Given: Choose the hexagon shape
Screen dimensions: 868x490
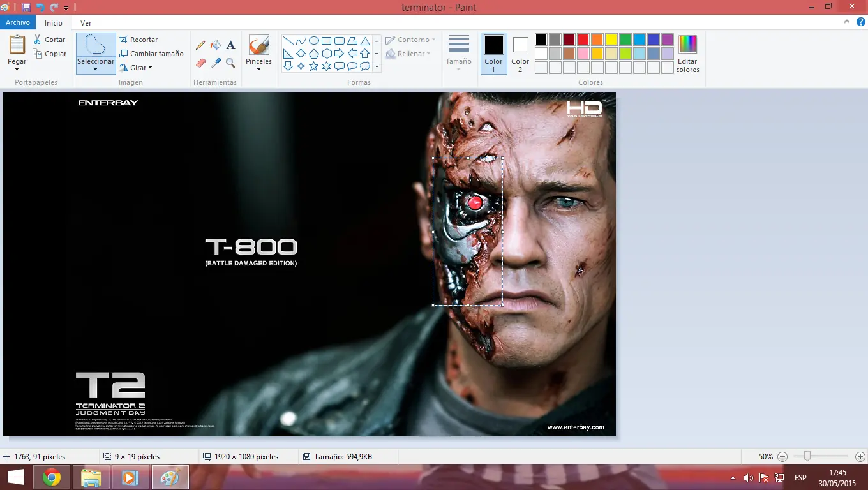Looking at the screenshot, I should tap(326, 54).
